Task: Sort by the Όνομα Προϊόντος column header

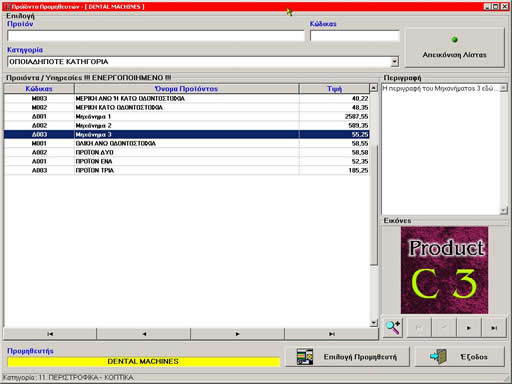Action: point(186,89)
